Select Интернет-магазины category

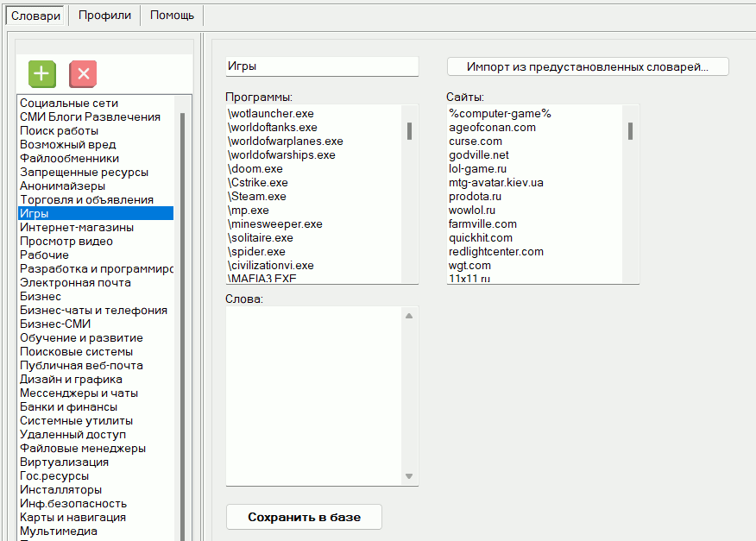[x=77, y=228]
